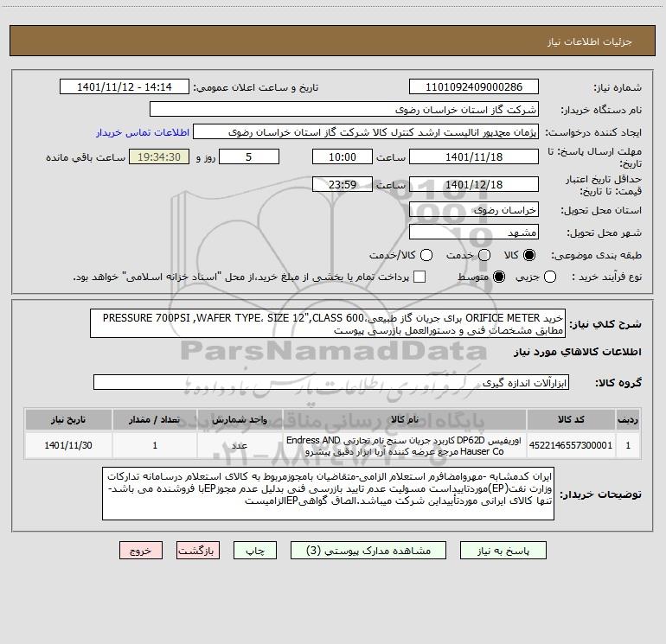Click the ردیف column header
666x644 pixels.
click(x=628, y=419)
